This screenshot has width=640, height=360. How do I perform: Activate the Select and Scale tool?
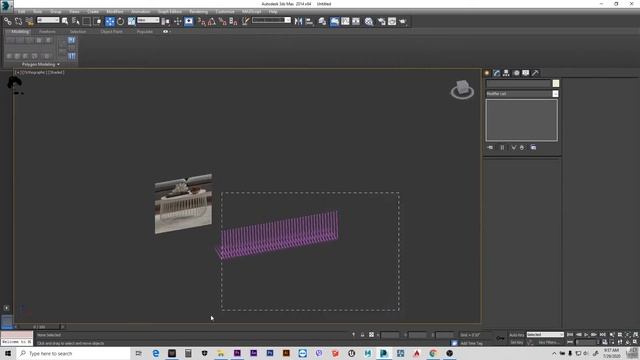point(131,21)
